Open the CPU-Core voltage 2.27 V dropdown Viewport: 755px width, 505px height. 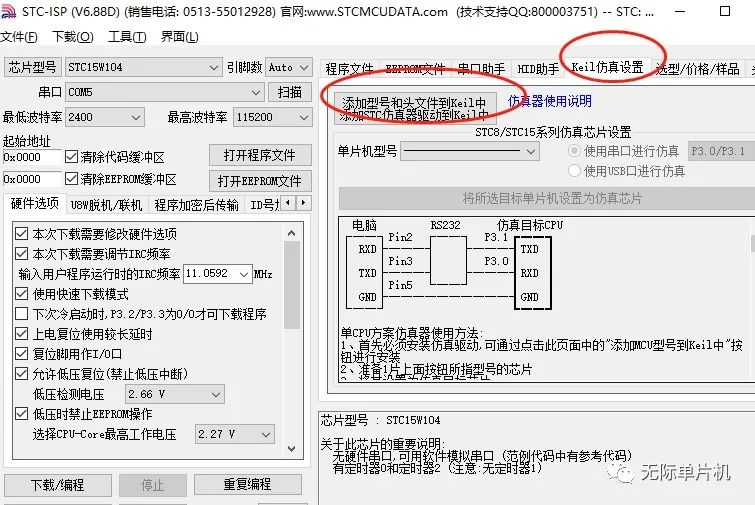234,434
